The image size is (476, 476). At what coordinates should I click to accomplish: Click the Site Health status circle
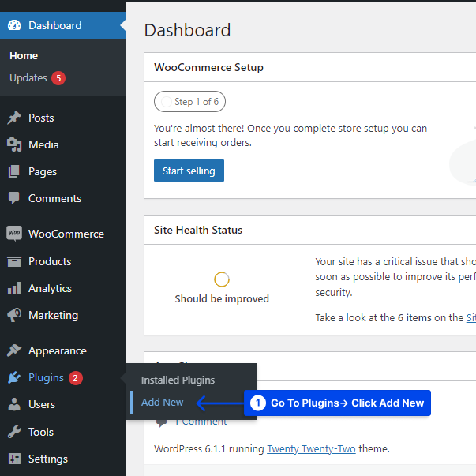pos(222,279)
